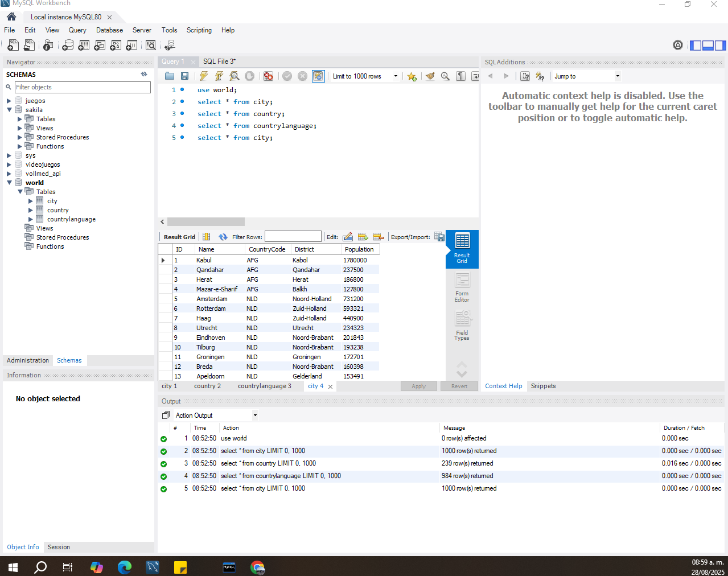Create a new SQL tab for queries
This screenshot has height=576, width=728.
tap(13, 45)
